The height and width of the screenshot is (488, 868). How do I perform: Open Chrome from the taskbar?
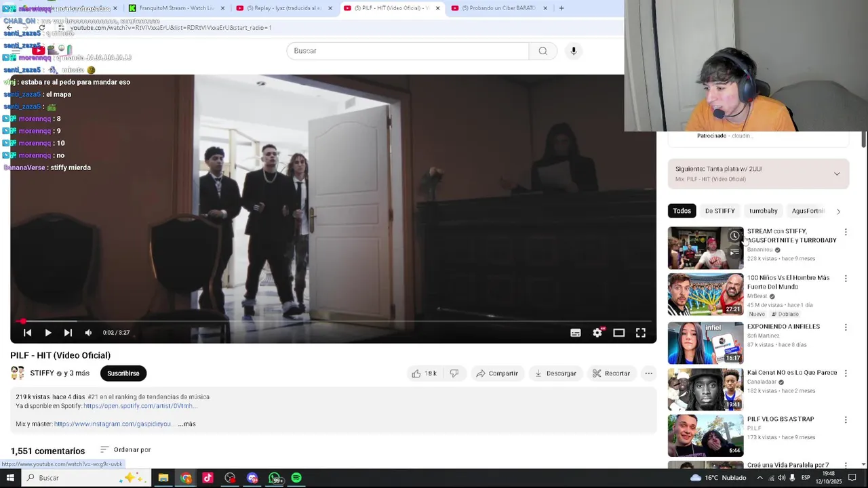(x=186, y=478)
